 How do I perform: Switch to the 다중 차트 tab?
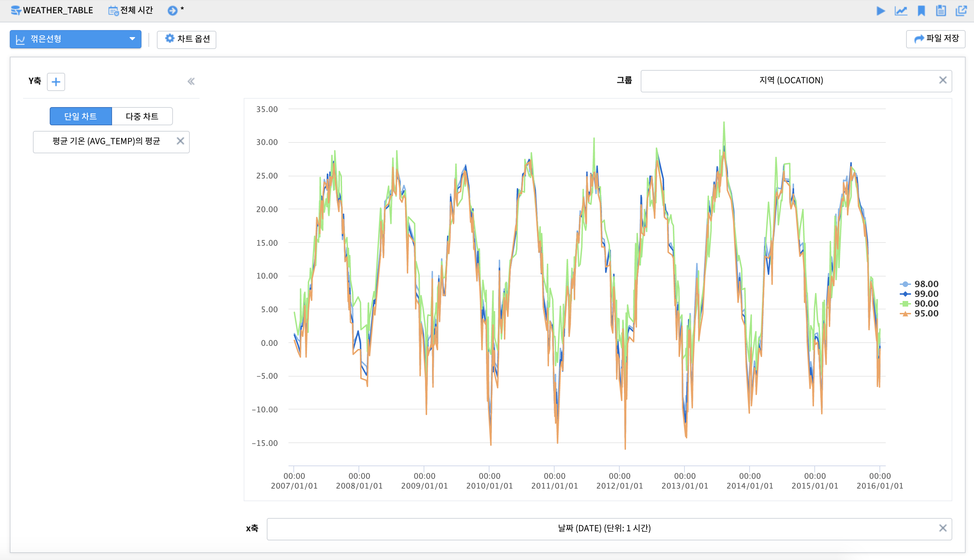[x=142, y=116]
